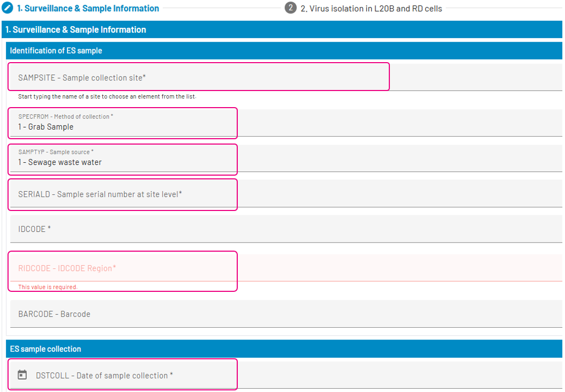Click the selected '1 - Sewage waste water' value
Image resolution: width=565 pixels, height=392 pixels.
pos(59,162)
